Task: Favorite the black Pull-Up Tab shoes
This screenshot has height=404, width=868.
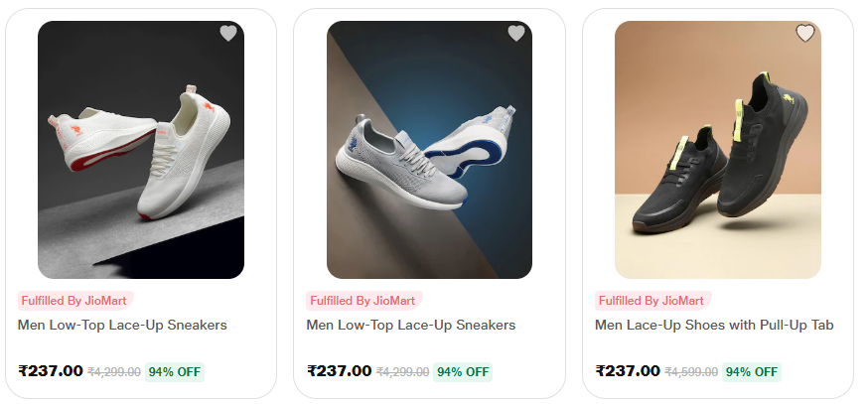Action: (x=805, y=34)
